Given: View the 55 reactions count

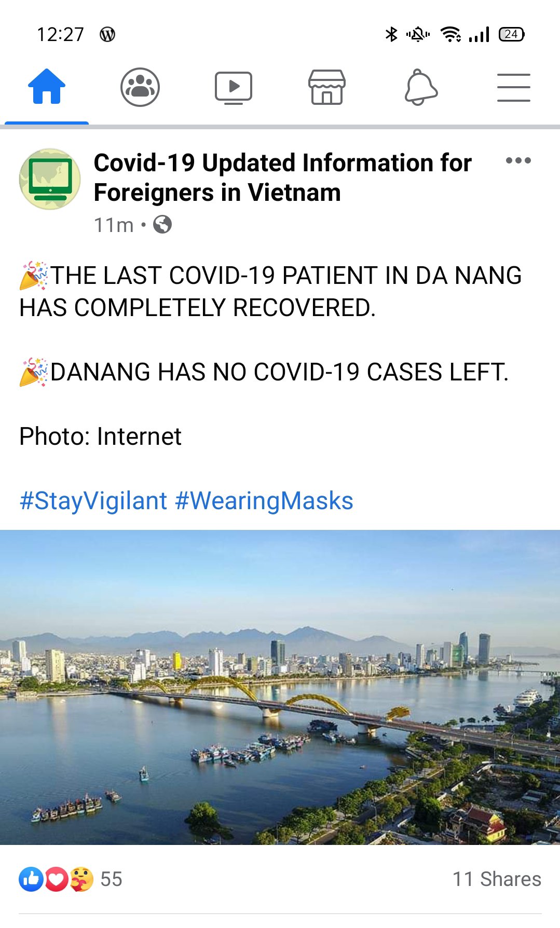Looking at the screenshot, I should tap(111, 879).
